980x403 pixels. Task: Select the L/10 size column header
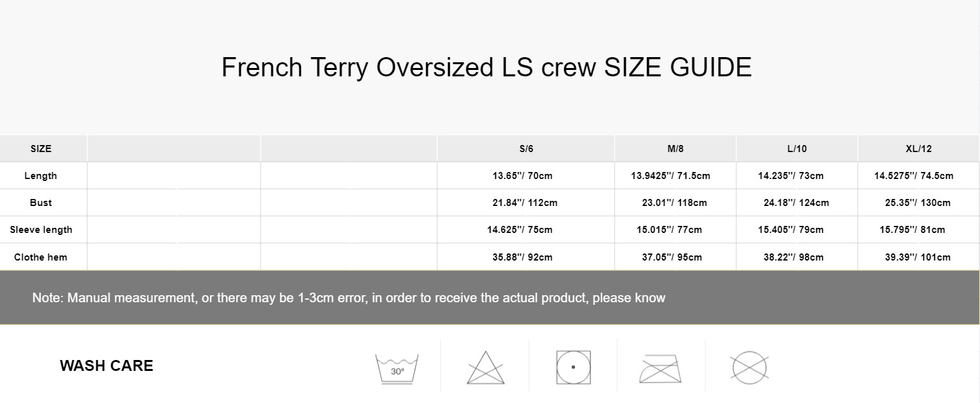[796, 149]
